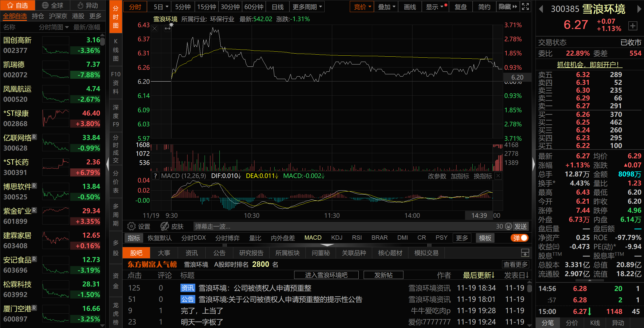
Task: Close the MACD indicator panel
Action: [498, 176]
